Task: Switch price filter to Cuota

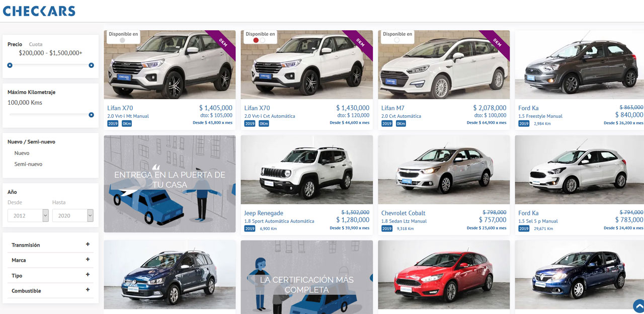Action: (x=36, y=44)
